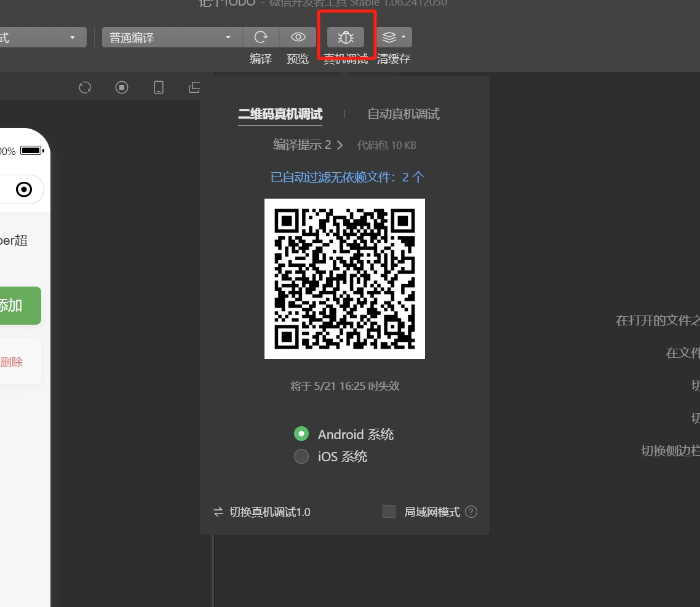Click the debug QR code image
This screenshot has height=607, width=700.
click(x=344, y=279)
